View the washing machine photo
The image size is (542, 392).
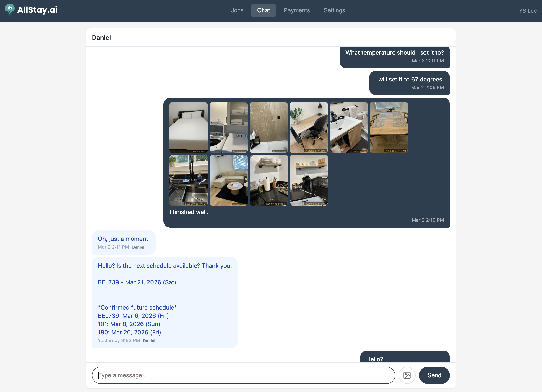click(229, 128)
